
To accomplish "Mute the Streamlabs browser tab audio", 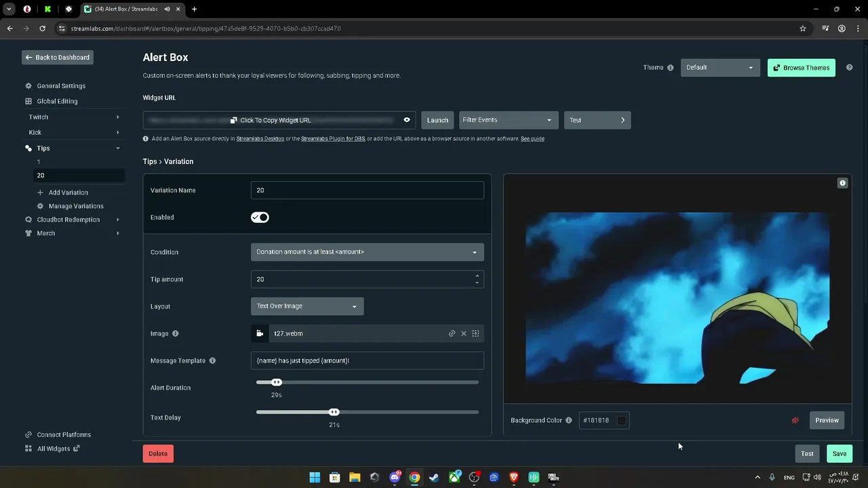I will 167,9.
